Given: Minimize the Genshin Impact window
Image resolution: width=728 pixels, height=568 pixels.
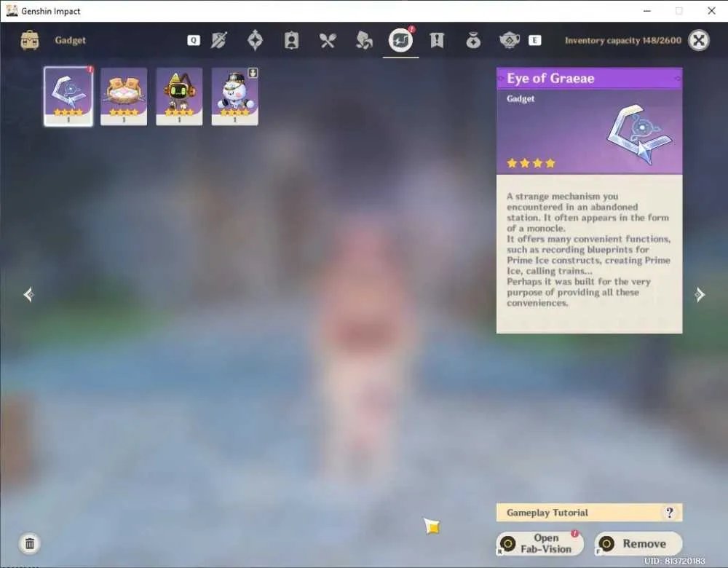Looking at the screenshot, I should tap(646, 11).
